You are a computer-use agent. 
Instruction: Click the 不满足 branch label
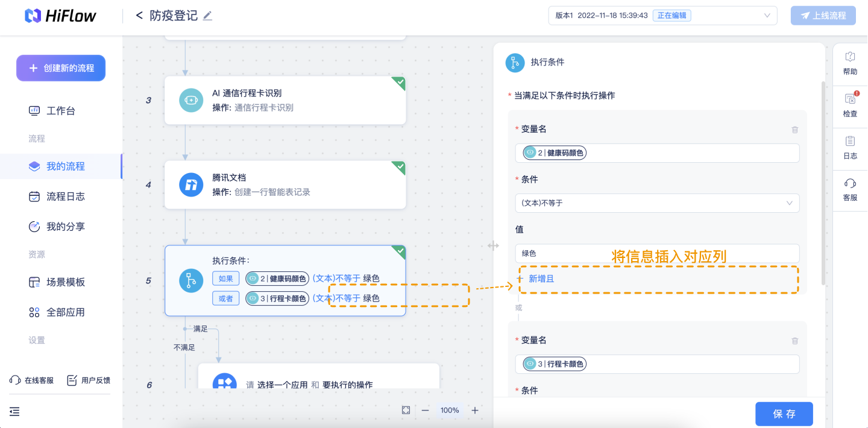[x=184, y=348]
